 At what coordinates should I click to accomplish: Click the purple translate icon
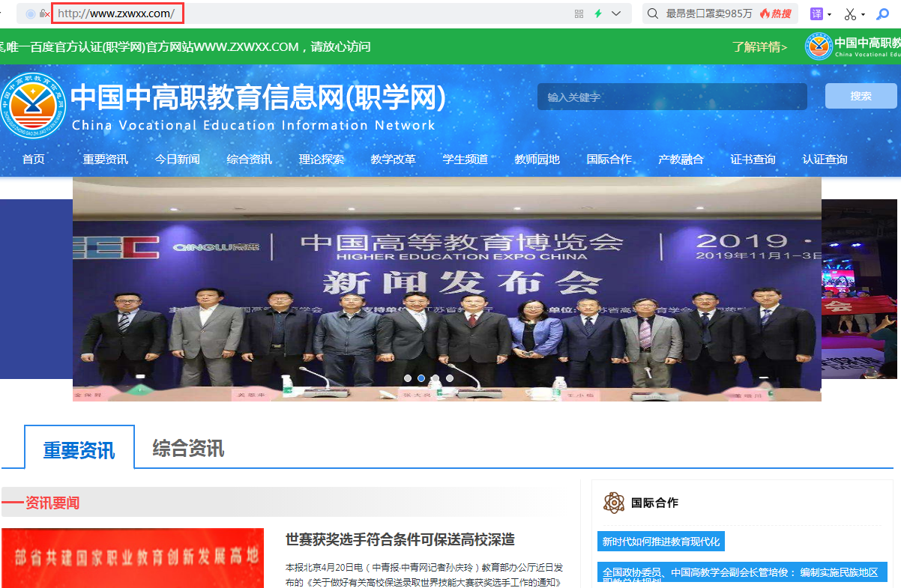click(x=816, y=13)
